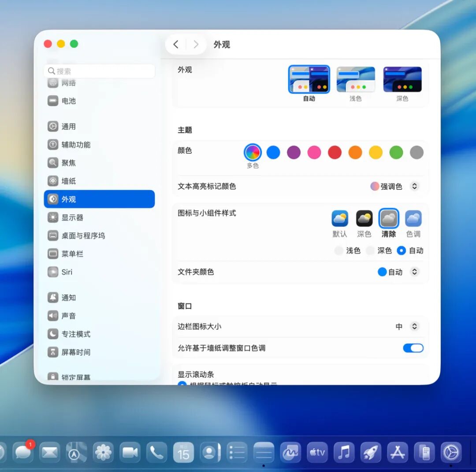
Task: Open 桌面与程序坞 settings in sidebar
Action: point(99,236)
